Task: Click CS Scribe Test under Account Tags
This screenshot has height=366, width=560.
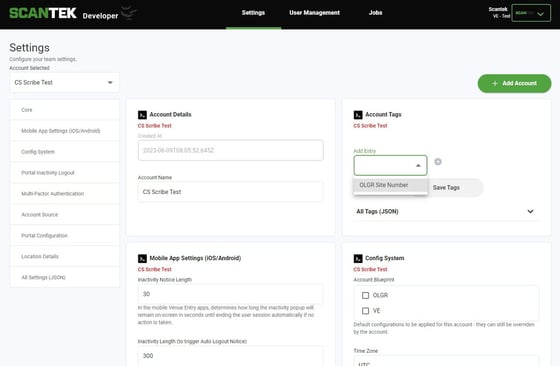Action: click(370, 126)
